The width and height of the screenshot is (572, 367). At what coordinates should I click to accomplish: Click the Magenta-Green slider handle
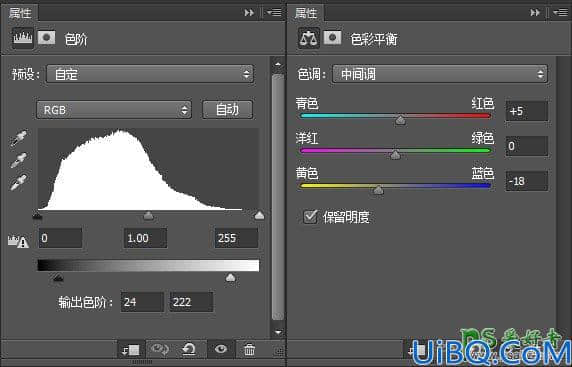395,155
